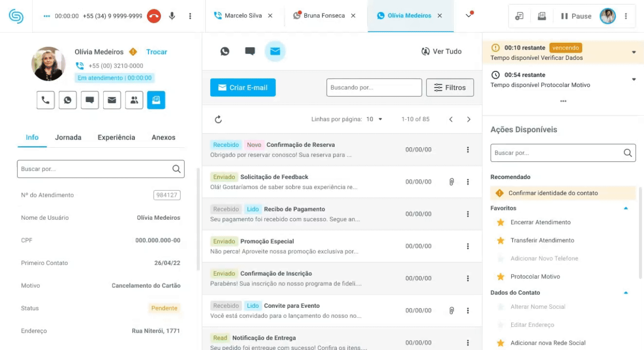The height and width of the screenshot is (350, 644).
Task: Open the WhatsApp channel icon above email list
Action: [225, 51]
